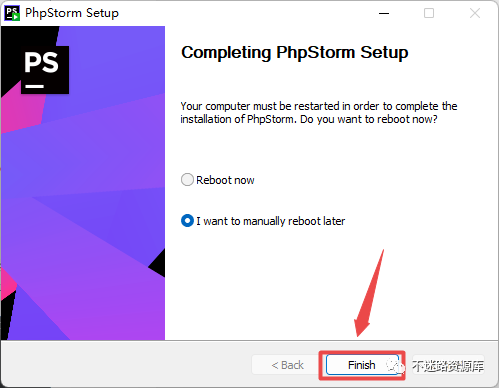Viewport: 499px width, 388px height.
Task: Click the PhpStorm icon in title bar
Action: 12,13
